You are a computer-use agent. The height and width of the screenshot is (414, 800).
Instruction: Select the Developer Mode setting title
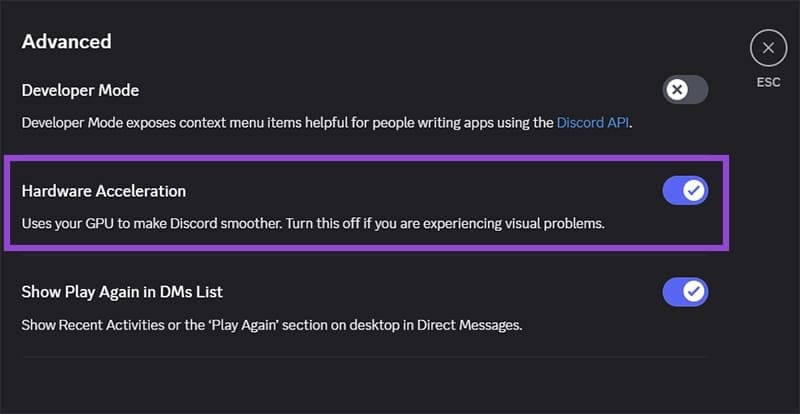point(80,90)
